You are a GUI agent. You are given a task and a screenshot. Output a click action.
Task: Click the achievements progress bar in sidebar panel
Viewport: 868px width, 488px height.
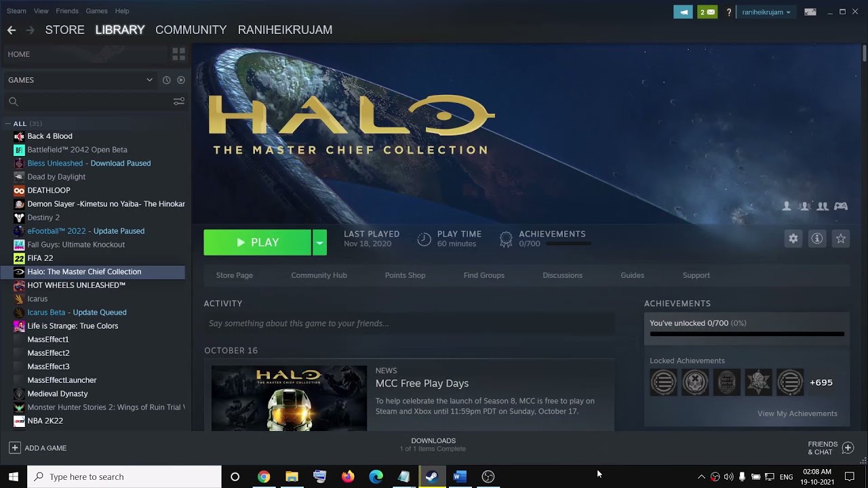click(x=747, y=333)
